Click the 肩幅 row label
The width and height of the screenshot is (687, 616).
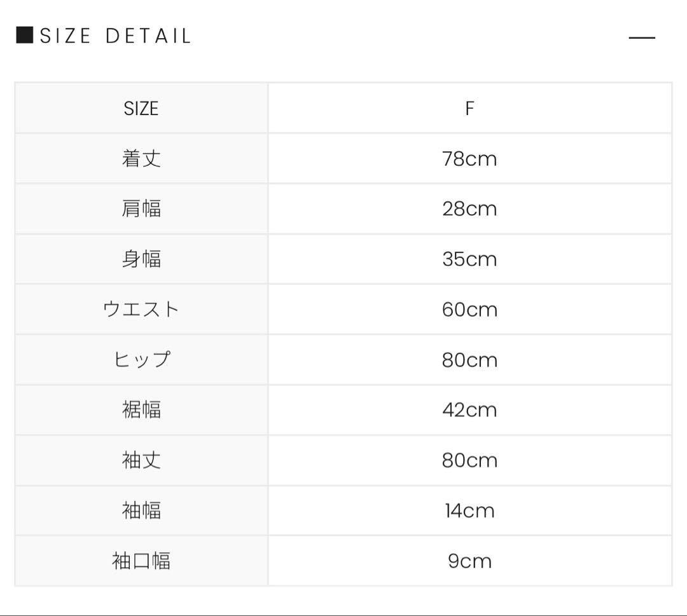click(141, 209)
